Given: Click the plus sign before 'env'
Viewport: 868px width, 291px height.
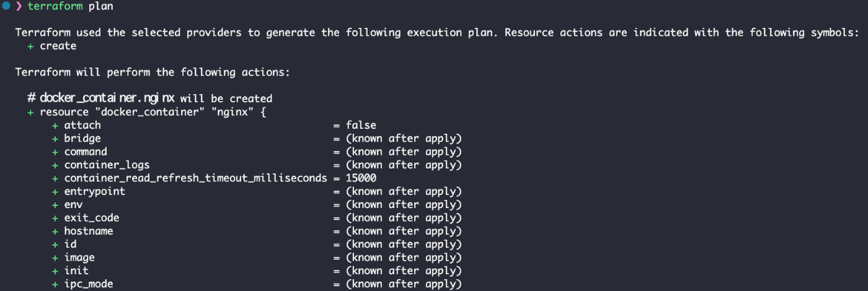Looking at the screenshot, I should (55, 205).
